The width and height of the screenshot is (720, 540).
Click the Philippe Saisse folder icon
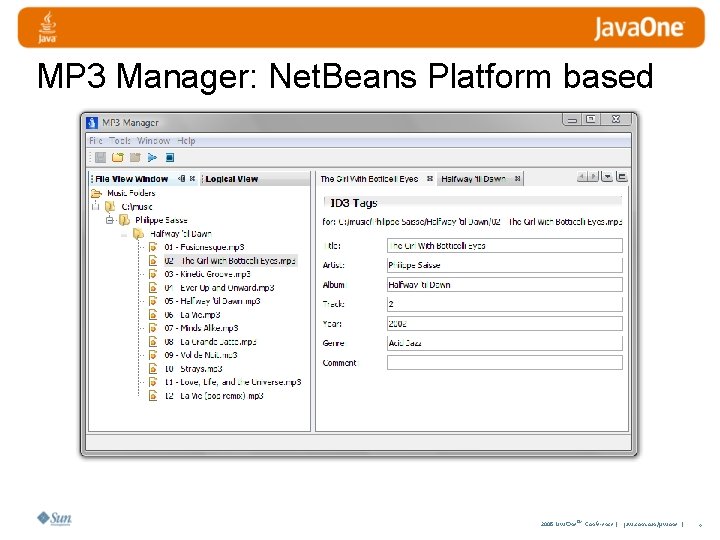124,220
